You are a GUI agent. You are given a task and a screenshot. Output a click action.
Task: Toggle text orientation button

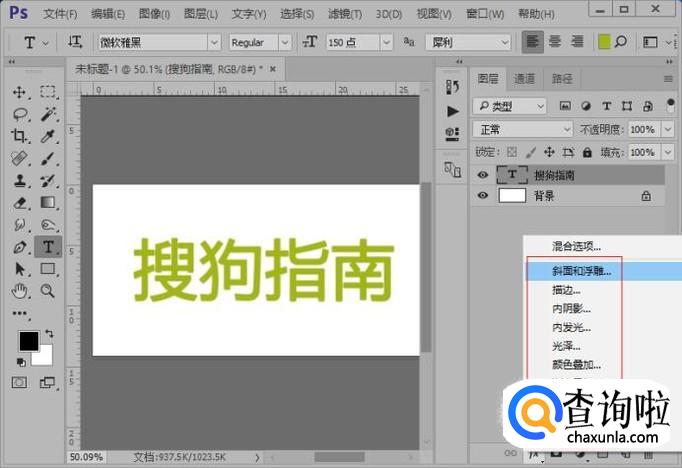pyautogui.click(x=75, y=42)
